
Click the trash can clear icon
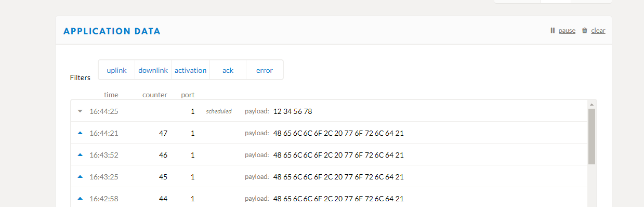pyautogui.click(x=584, y=31)
